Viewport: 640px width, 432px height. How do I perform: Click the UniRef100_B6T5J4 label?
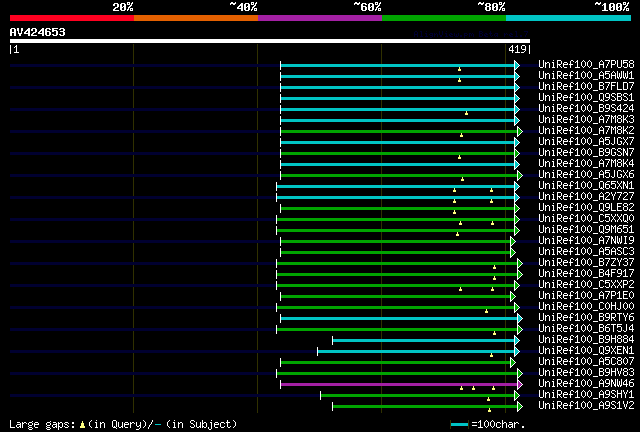click(x=586, y=329)
